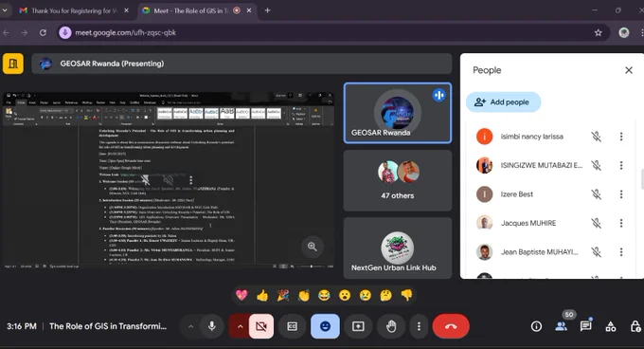
Task: Open more options for Izere Best
Action: [x=621, y=194]
